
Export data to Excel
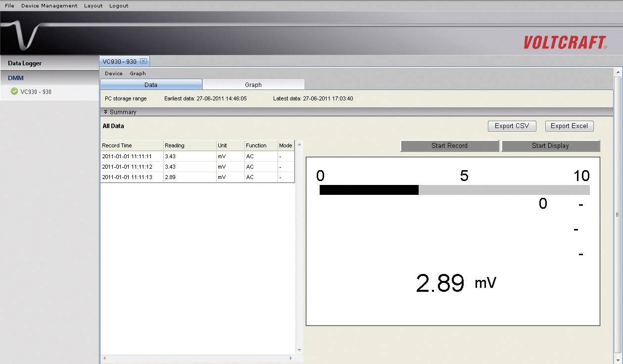tap(569, 126)
